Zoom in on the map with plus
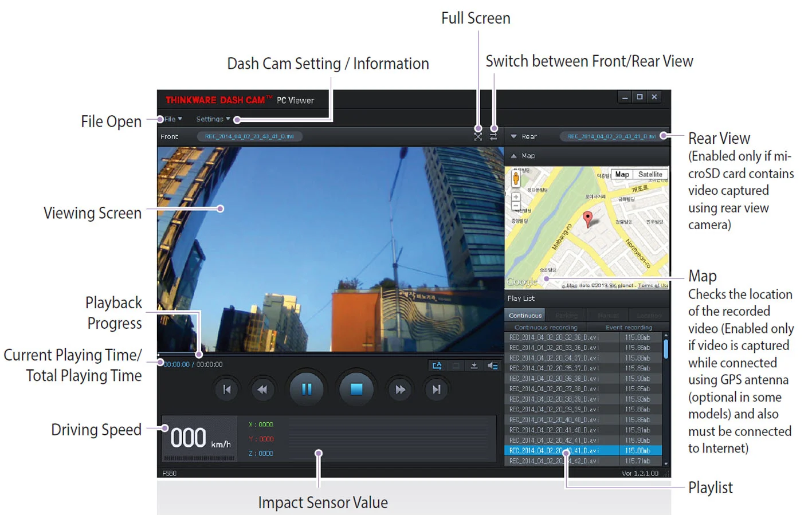This screenshot has width=812, height=515. point(516,197)
